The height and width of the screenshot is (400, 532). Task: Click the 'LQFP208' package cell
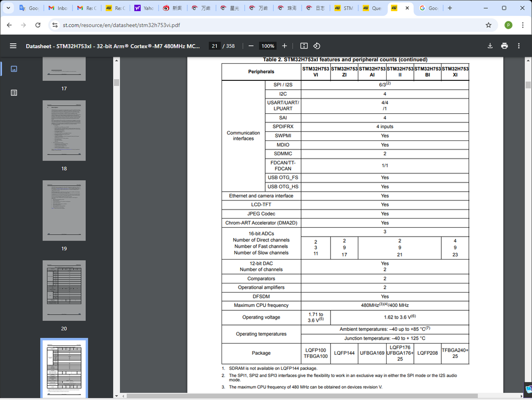pos(428,353)
